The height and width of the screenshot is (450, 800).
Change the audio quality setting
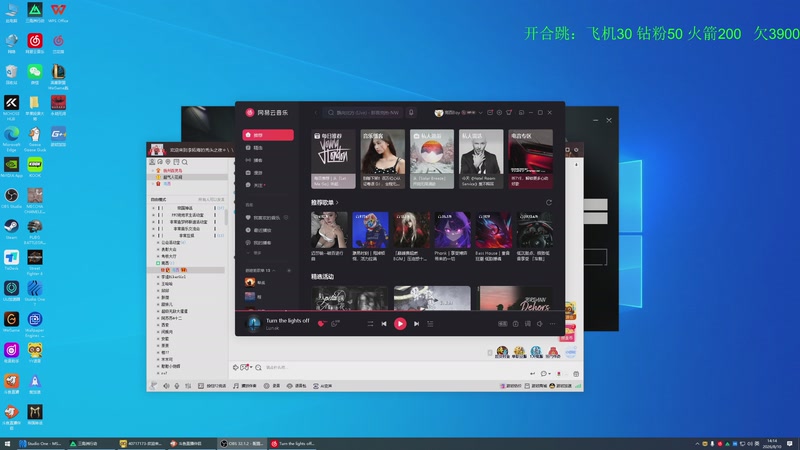(x=503, y=323)
